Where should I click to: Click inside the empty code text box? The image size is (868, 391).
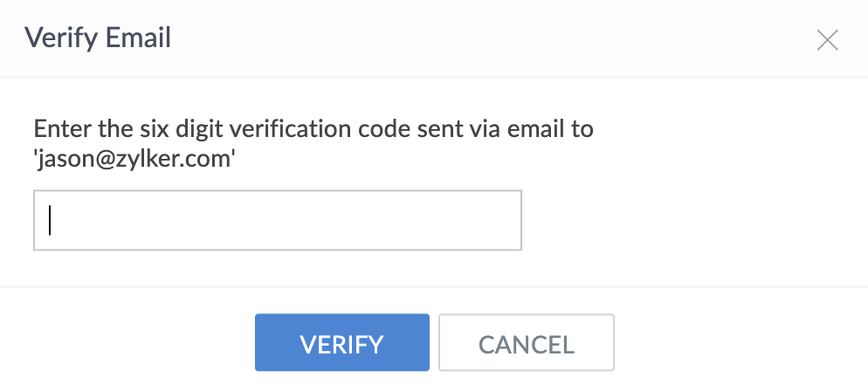pyautogui.click(x=277, y=221)
